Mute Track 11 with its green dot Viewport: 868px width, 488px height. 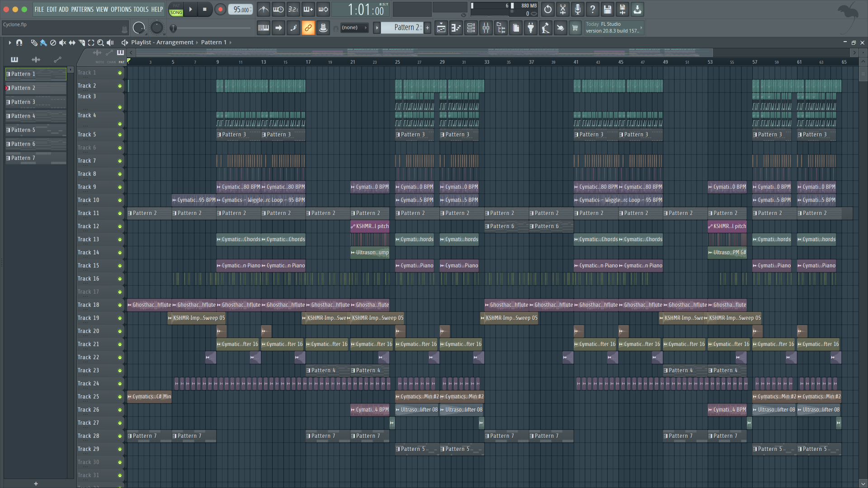point(120,213)
